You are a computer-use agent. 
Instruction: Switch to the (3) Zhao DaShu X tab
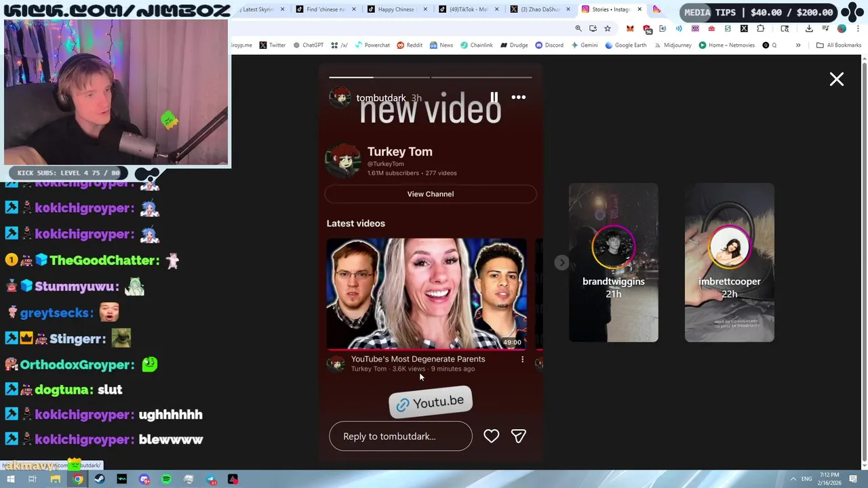click(x=539, y=9)
